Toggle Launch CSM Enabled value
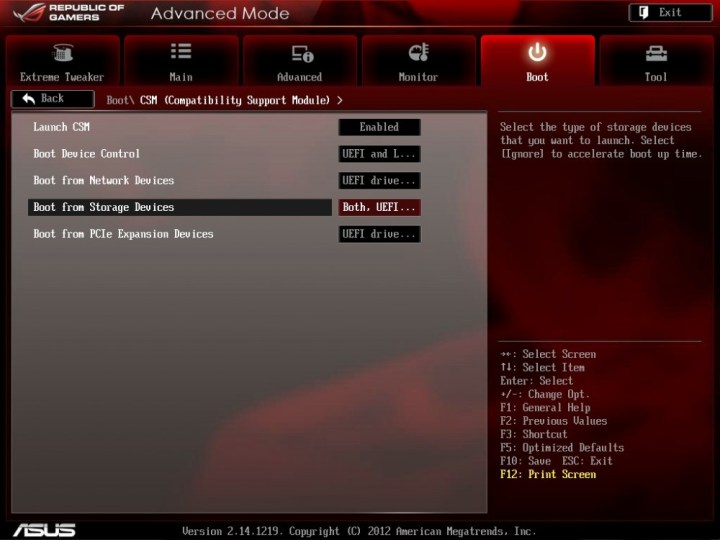Screen dimensions: 720x540 click(379, 127)
